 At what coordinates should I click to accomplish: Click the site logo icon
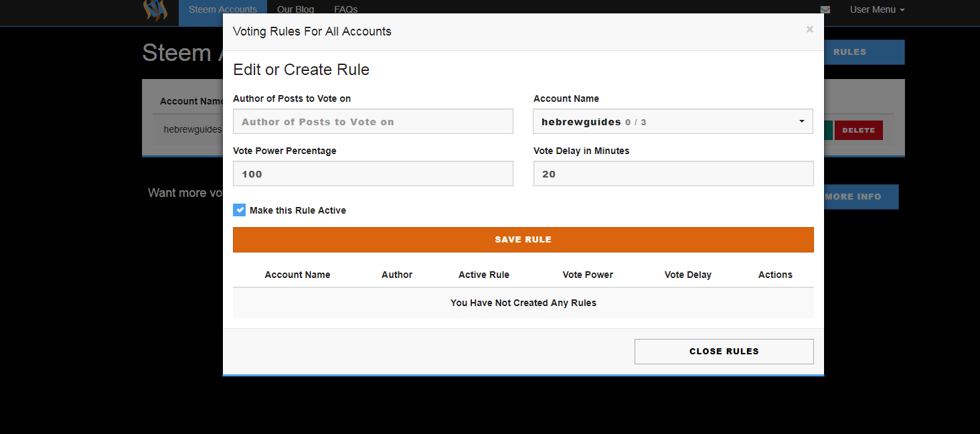pyautogui.click(x=155, y=9)
